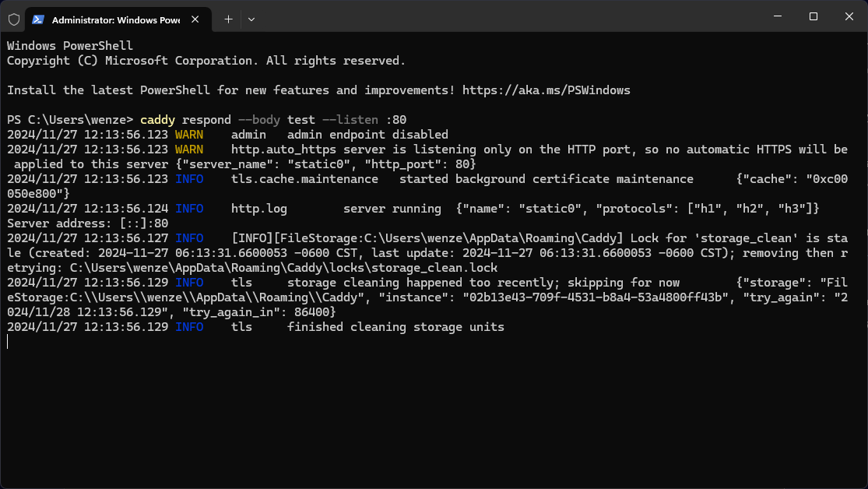The width and height of the screenshot is (868, 489).
Task: Close the Windows Terminal window
Action: point(849,16)
